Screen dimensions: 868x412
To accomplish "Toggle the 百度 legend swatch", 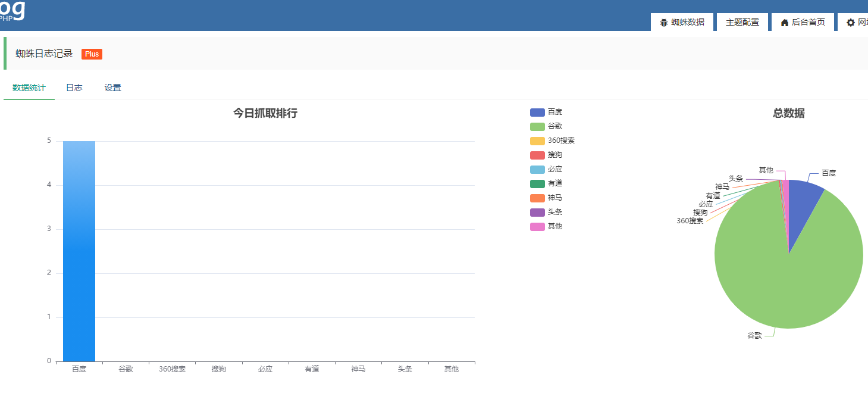I will pyautogui.click(x=537, y=112).
